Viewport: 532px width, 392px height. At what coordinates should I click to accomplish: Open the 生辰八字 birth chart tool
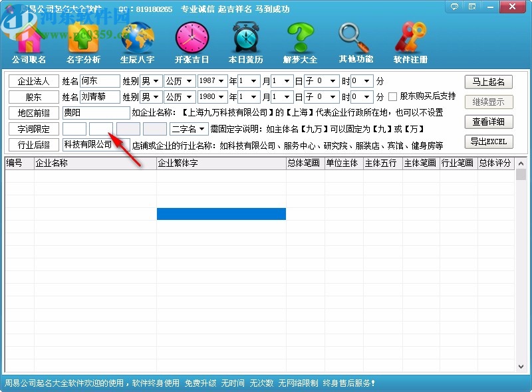point(136,40)
